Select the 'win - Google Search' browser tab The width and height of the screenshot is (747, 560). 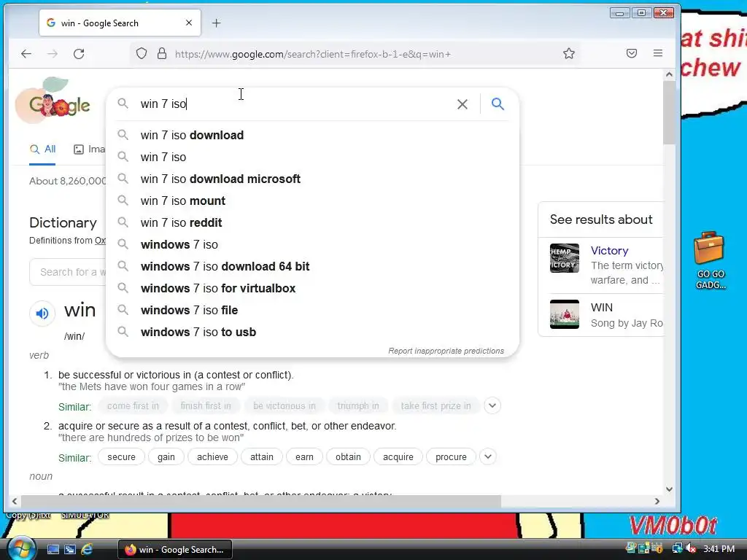pos(120,23)
